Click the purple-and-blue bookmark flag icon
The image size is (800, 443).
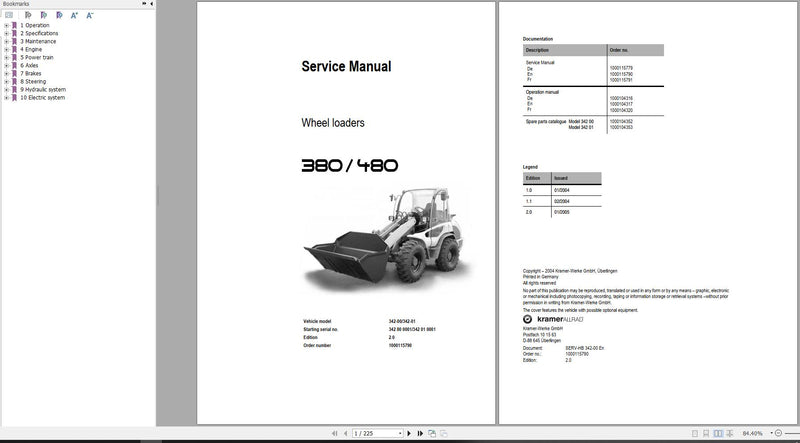(x=60, y=15)
